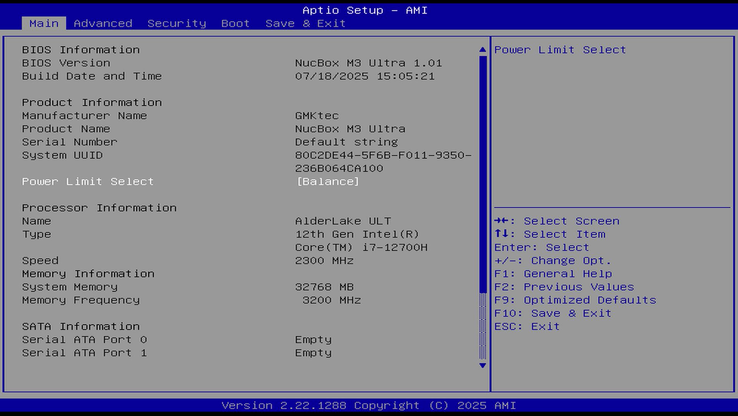Click the F2: Previous Values hint
This screenshot has width=738, height=416.
click(564, 287)
